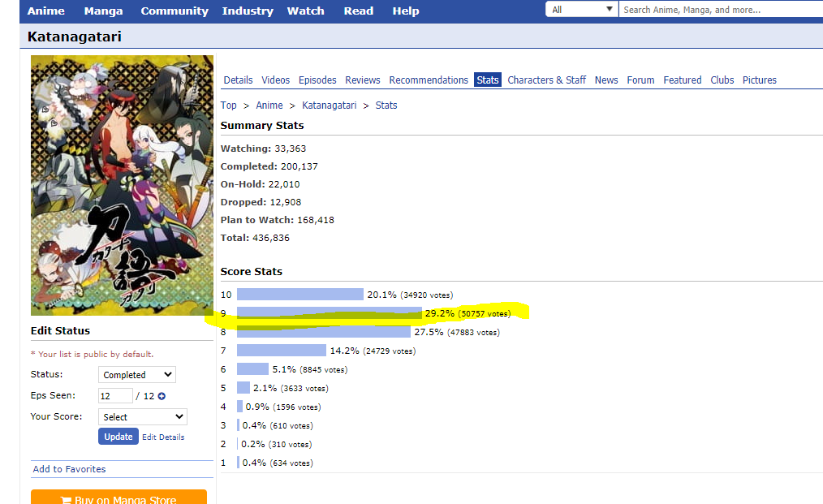Image resolution: width=823 pixels, height=504 pixels.
Task: Switch to the Reviews tab
Action: 363,80
